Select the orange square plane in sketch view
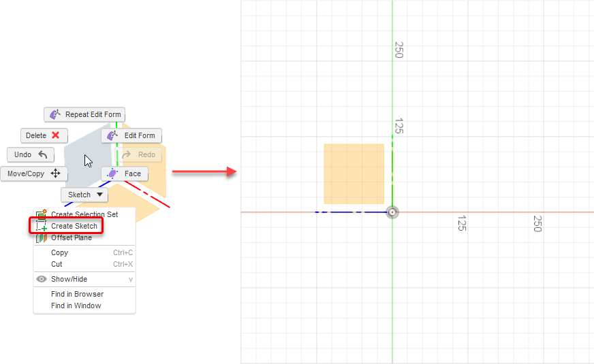Viewport: 594px width, 364px height. pos(354,173)
